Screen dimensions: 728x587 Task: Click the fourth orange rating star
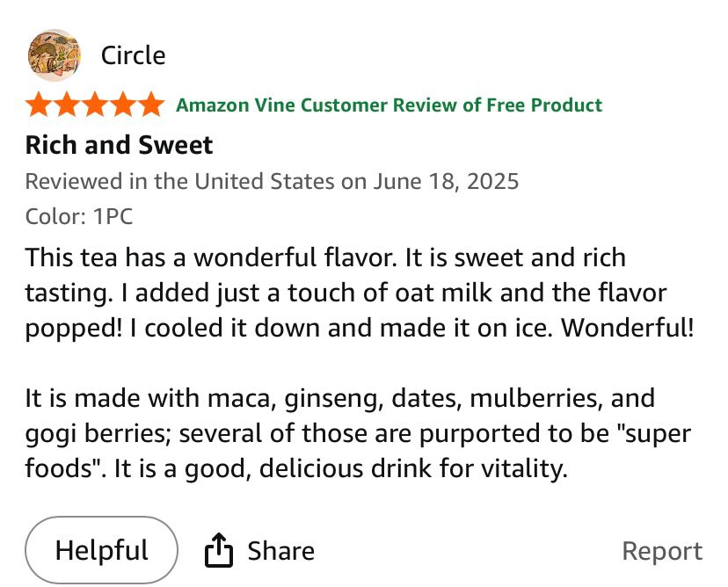point(122,105)
